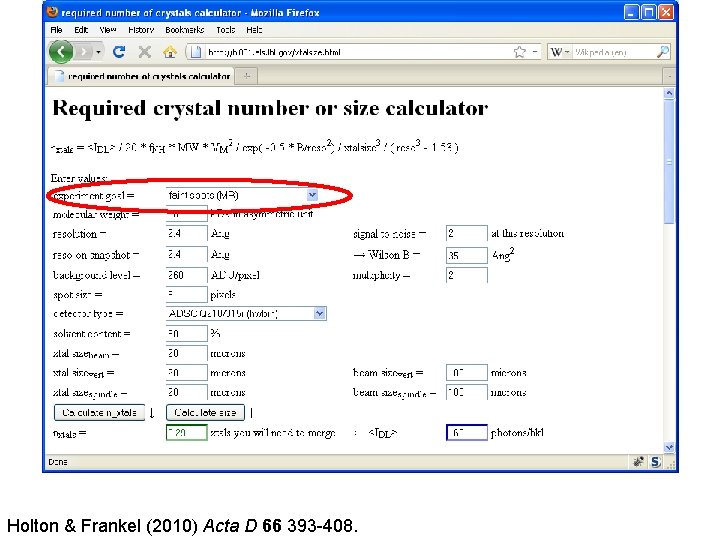
Task: Open the Wikipedia search engine selector
Action: tap(560, 52)
